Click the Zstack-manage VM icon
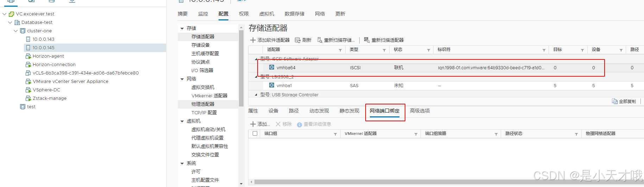 [28, 98]
